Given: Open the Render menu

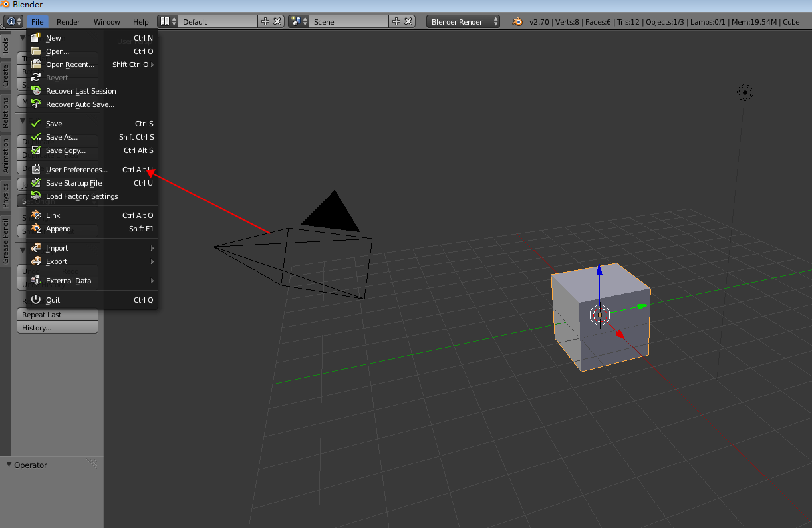Looking at the screenshot, I should [x=68, y=21].
